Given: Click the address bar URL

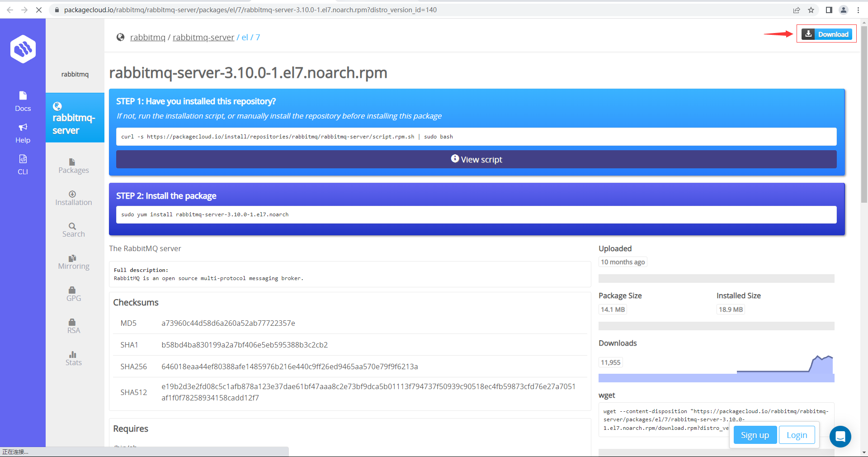Looking at the screenshot, I should [x=250, y=10].
